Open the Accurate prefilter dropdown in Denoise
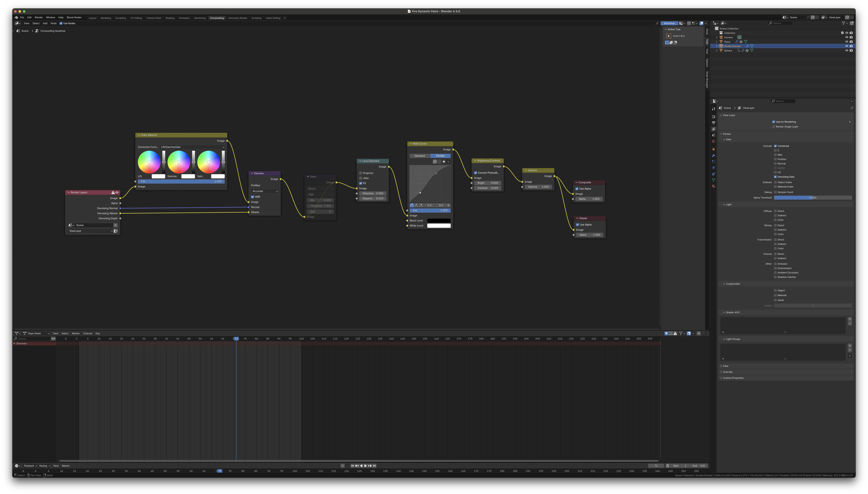The width and height of the screenshot is (868, 494). (265, 191)
